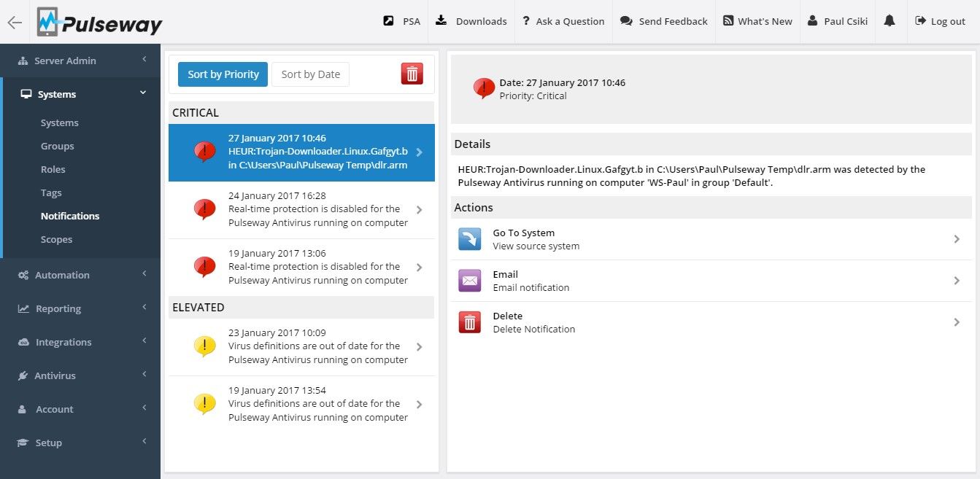Select the 19 January 2017 13:06 notification text
980x479 pixels.
(x=318, y=267)
